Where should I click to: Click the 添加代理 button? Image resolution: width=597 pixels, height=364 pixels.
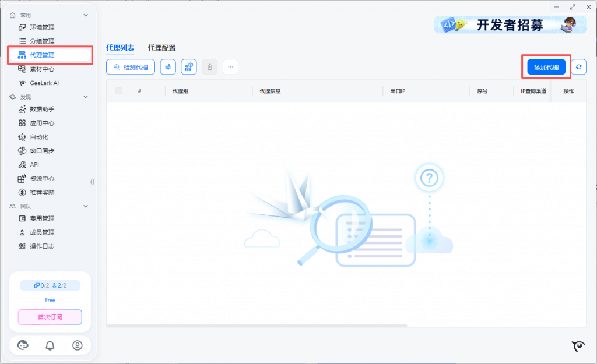[546, 68]
